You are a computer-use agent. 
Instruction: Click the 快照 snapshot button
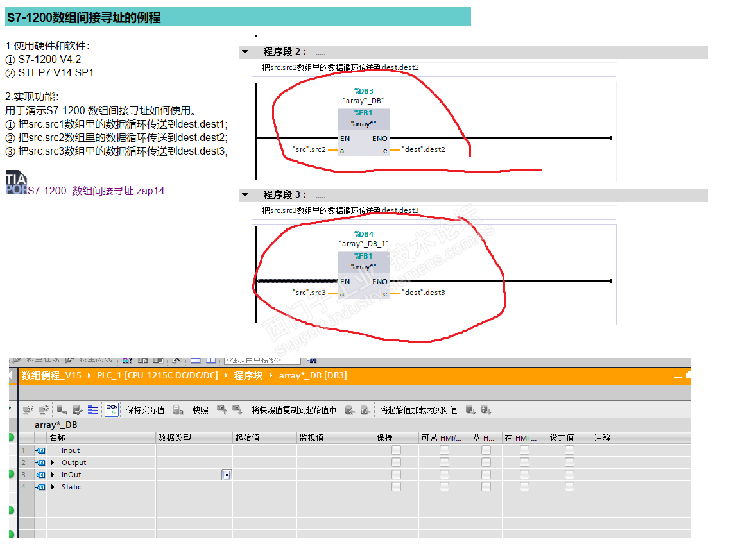tap(201, 410)
